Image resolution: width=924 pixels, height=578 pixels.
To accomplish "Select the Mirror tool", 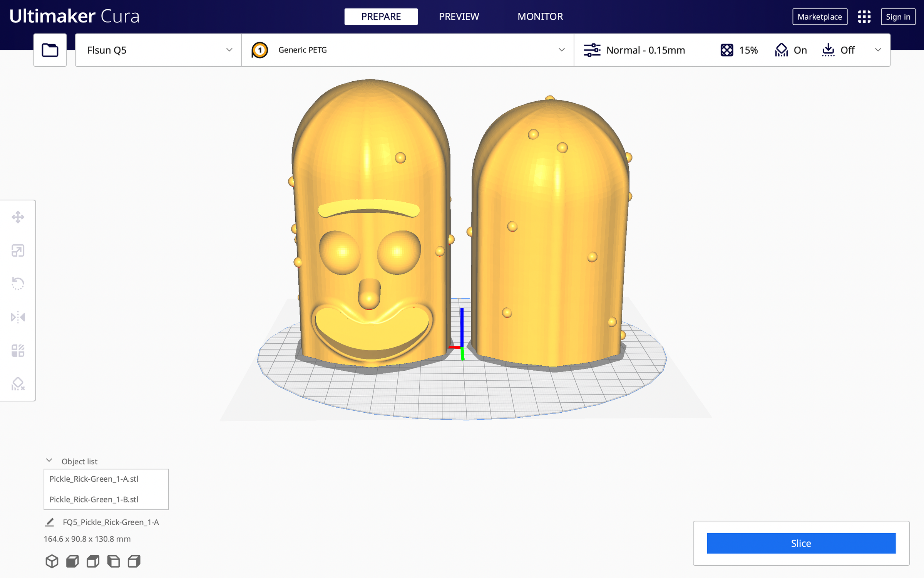I will pos(18,317).
